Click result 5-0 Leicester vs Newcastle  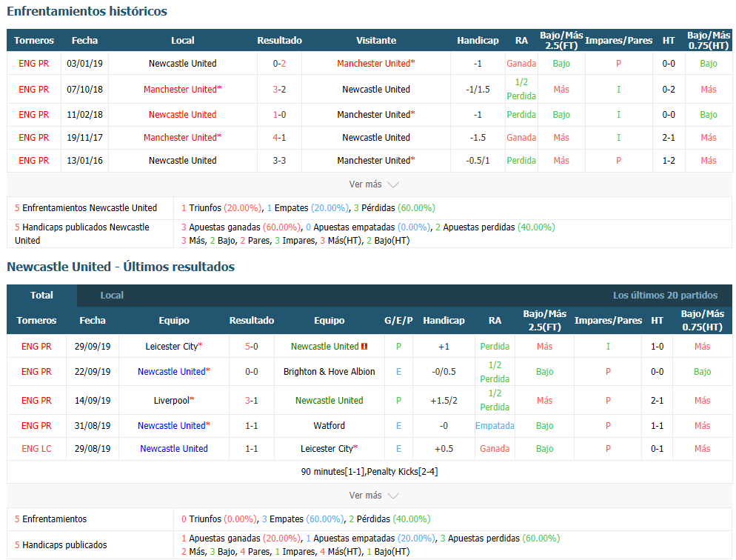pos(252,347)
